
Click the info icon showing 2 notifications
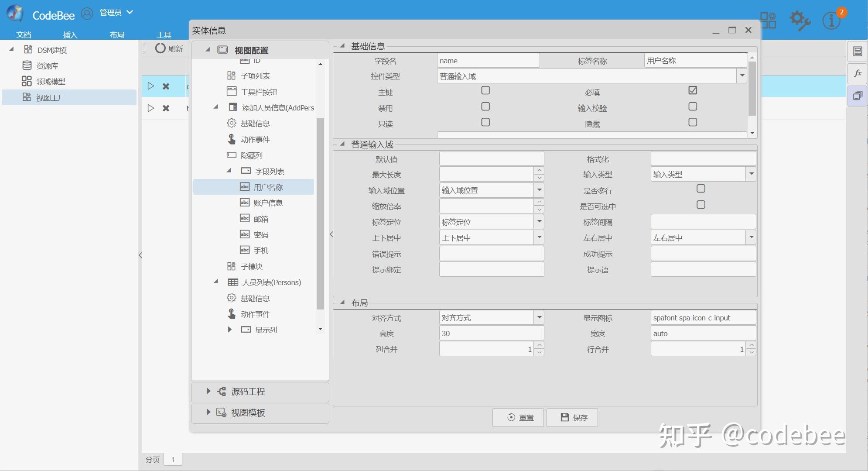tap(830, 20)
